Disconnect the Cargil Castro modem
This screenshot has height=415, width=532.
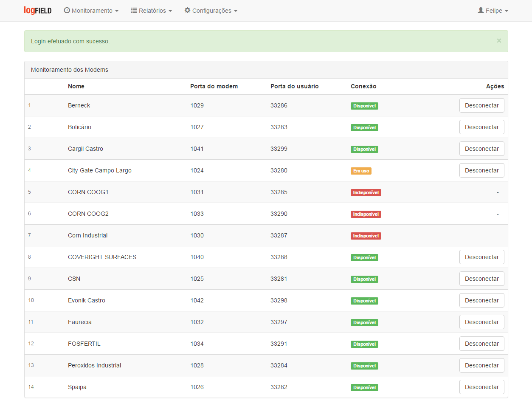tap(482, 149)
